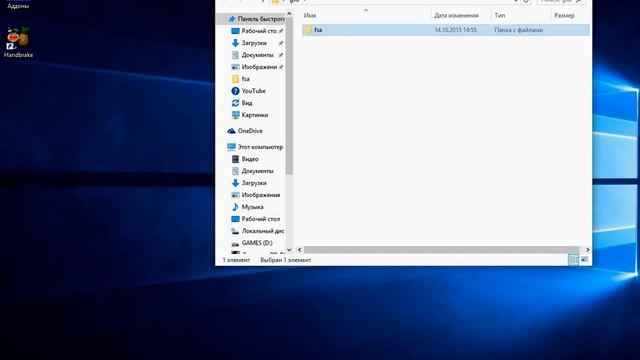This screenshot has height=360, width=640.
Task: Click the horizontal scrollbar right arrow
Action: tap(588, 250)
